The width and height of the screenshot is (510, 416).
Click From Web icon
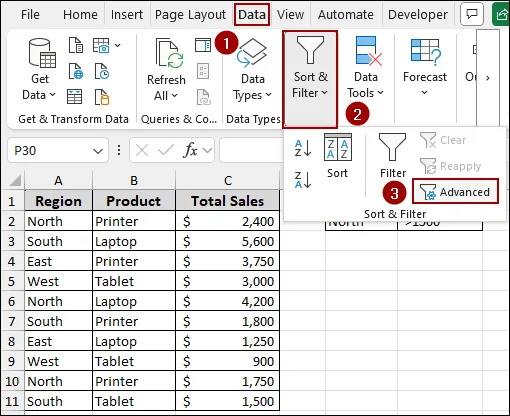(x=76, y=71)
